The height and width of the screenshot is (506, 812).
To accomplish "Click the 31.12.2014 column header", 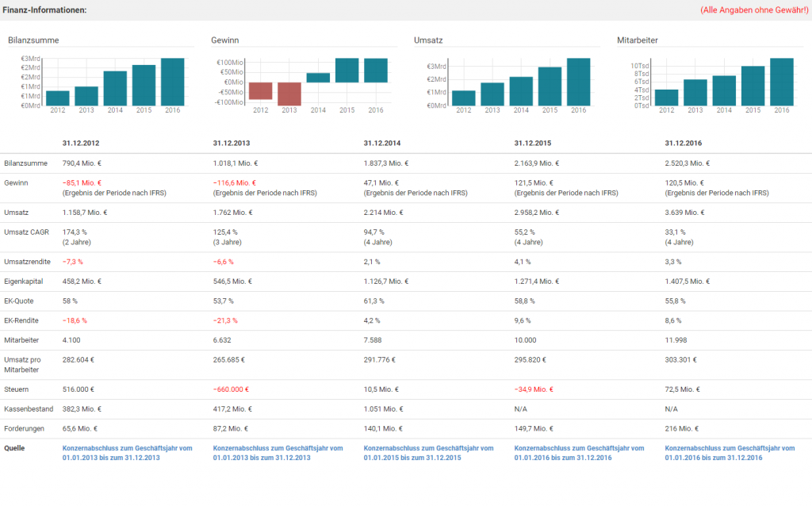I will tap(384, 144).
